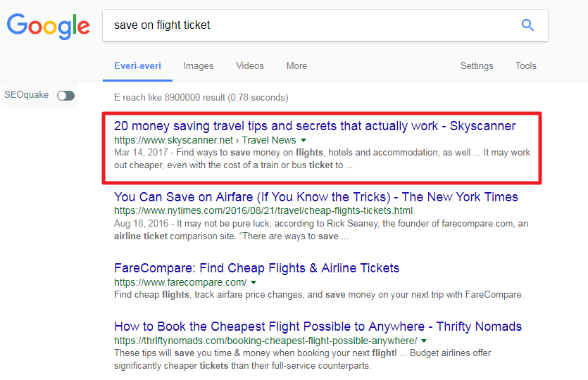This screenshot has height=380, width=588.
Task: Toggle the SEOquake switch
Action: 65,96
